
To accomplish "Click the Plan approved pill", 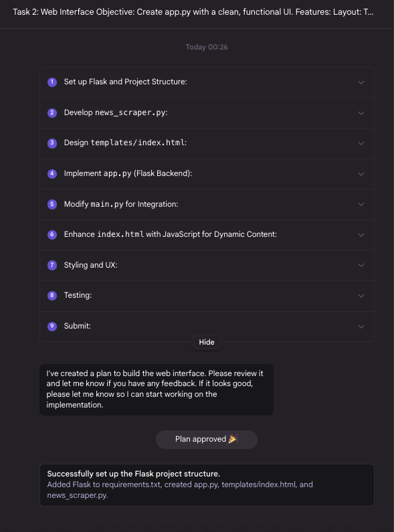I will point(207,440).
